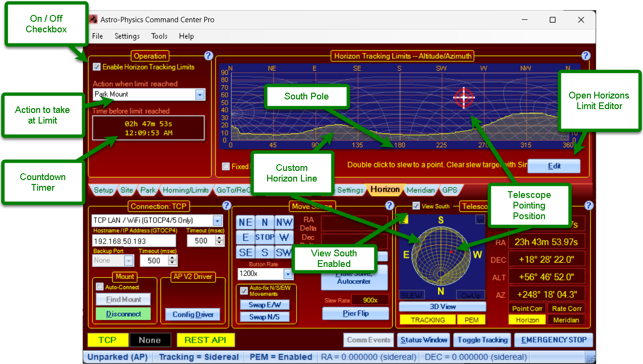Stop scope motion with STOP button

tap(265, 238)
